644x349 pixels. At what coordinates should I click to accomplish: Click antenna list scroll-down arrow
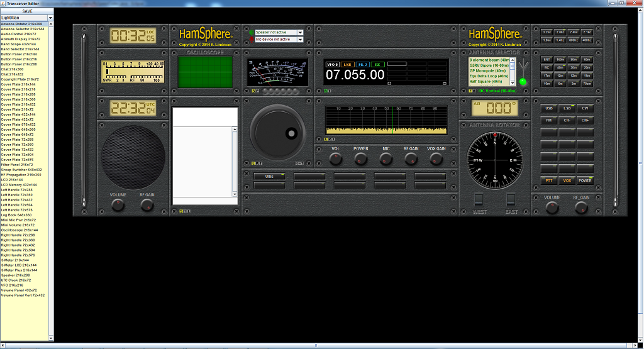point(512,83)
